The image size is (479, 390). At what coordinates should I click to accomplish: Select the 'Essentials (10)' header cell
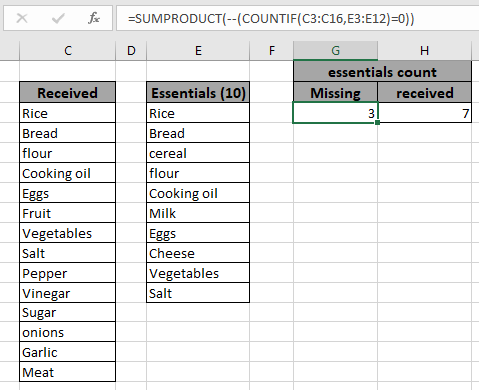[198, 92]
